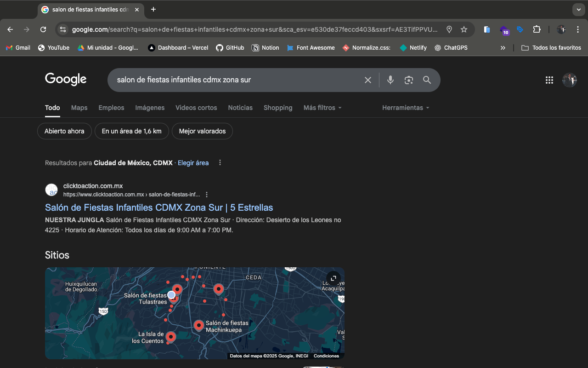Click the Salón de fiestas Machinkuepa map pin
Screen dimensions: 588x368
point(199,326)
